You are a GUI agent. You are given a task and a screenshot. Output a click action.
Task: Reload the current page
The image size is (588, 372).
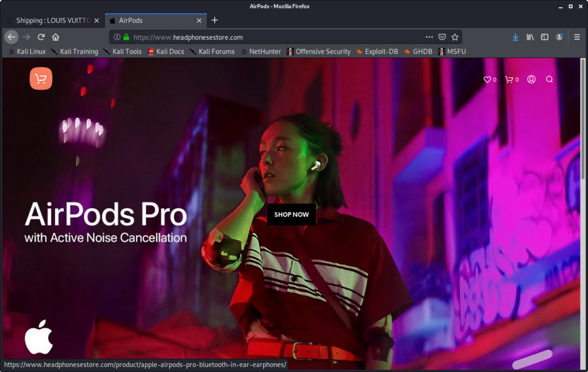point(41,37)
